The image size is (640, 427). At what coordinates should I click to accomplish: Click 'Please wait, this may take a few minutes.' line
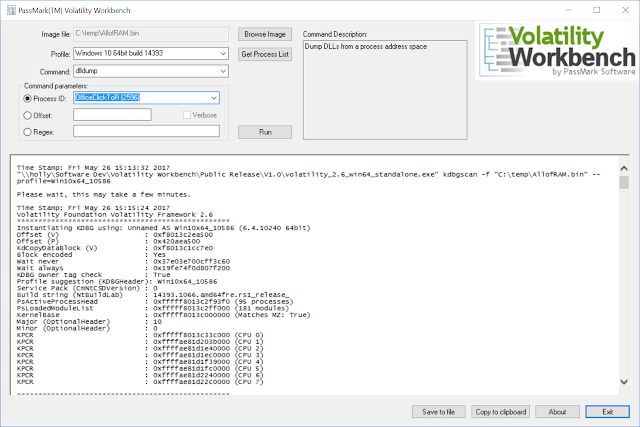pyautogui.click(x=104, y=194)
